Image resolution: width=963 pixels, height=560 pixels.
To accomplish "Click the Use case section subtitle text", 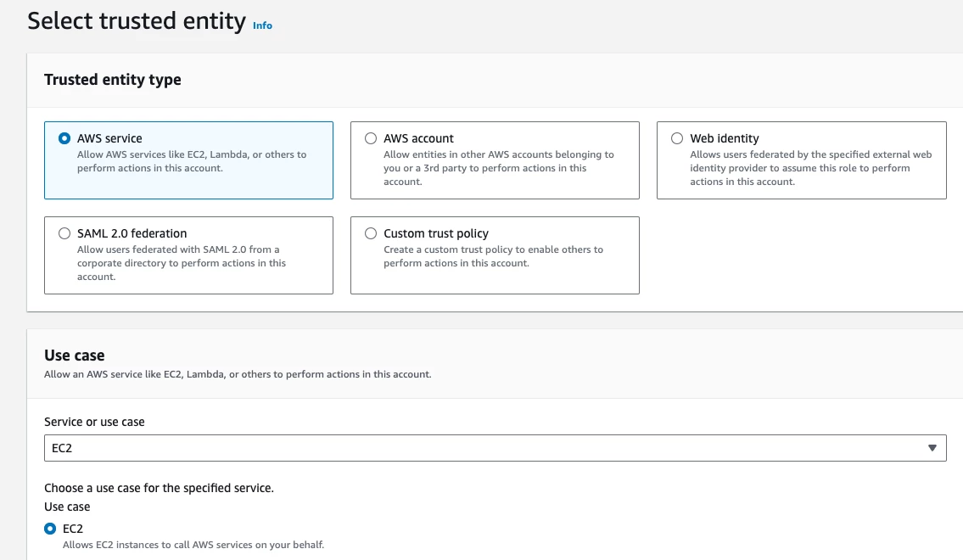I will tap(238, 374).
